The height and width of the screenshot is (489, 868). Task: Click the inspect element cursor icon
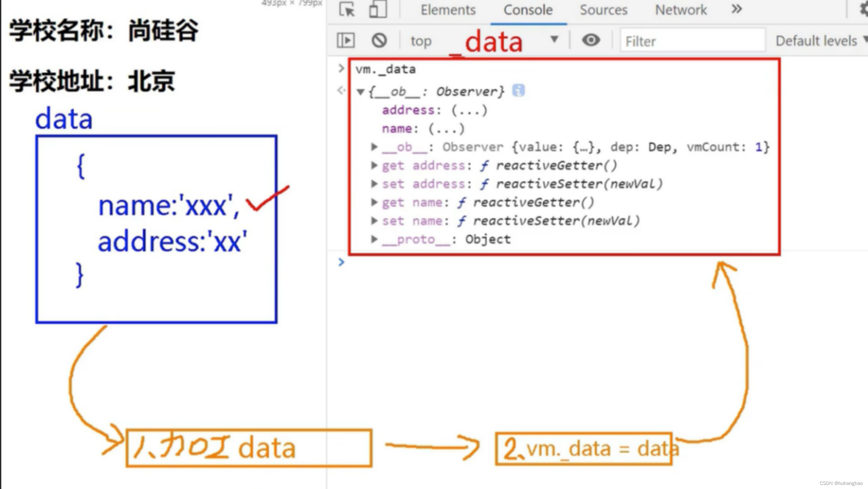pyautogui.click(x=347, y=9)
